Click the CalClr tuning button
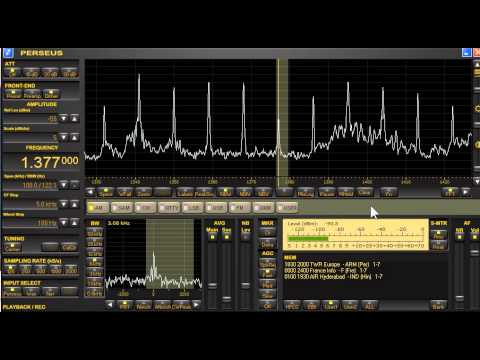The image size is (480, 360). (69, 247)
